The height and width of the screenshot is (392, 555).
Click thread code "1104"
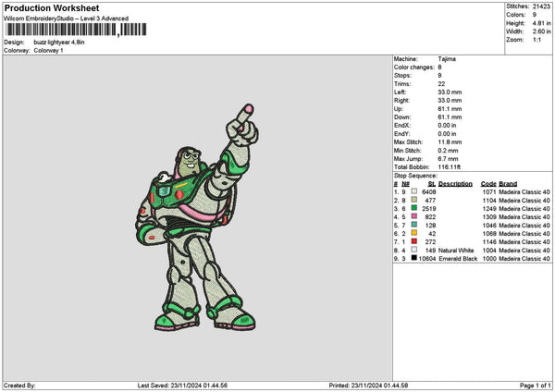489,201
